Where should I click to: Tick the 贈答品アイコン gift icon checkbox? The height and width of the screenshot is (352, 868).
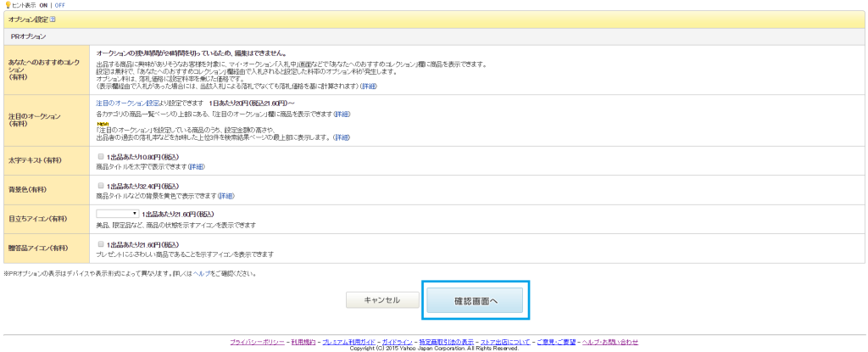click(101, 244)
